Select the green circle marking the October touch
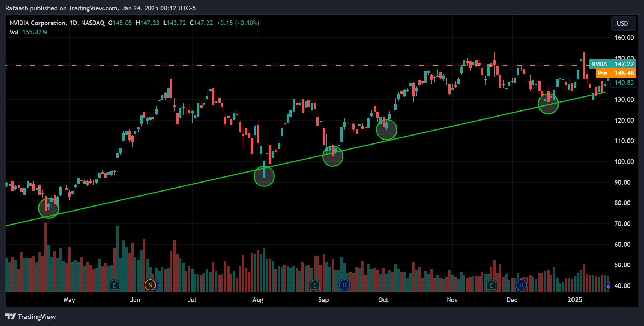 [x=386, y=129]
